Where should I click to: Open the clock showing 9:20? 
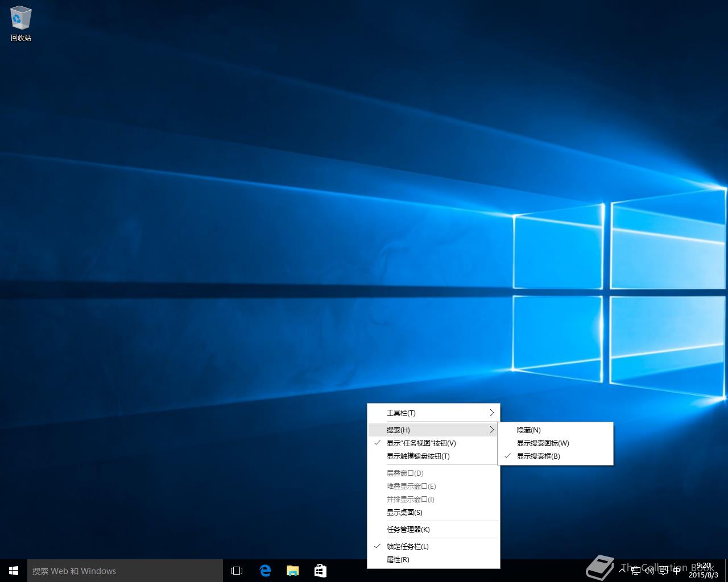[x=703, y=570]
